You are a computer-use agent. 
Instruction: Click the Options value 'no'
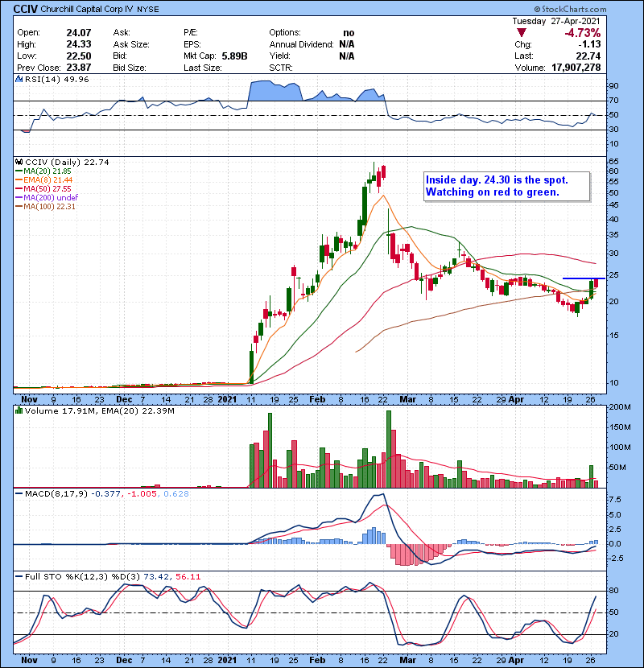pos(349,33)
